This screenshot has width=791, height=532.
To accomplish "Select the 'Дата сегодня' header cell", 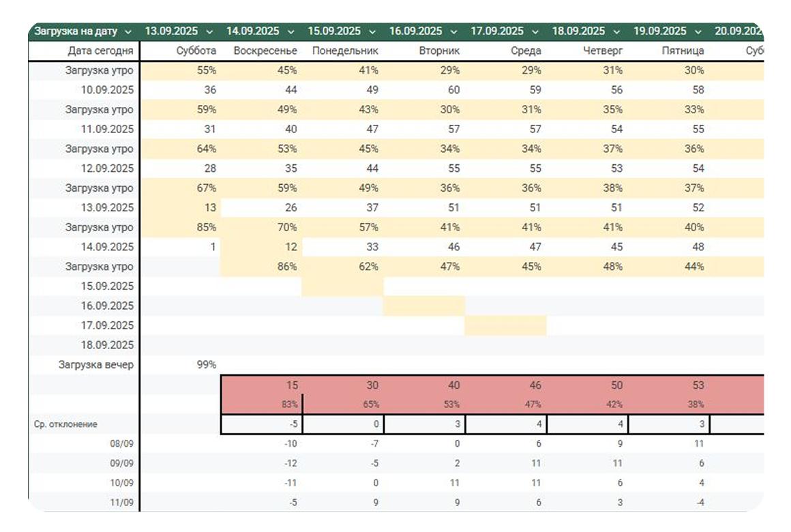I will [100, 50].
